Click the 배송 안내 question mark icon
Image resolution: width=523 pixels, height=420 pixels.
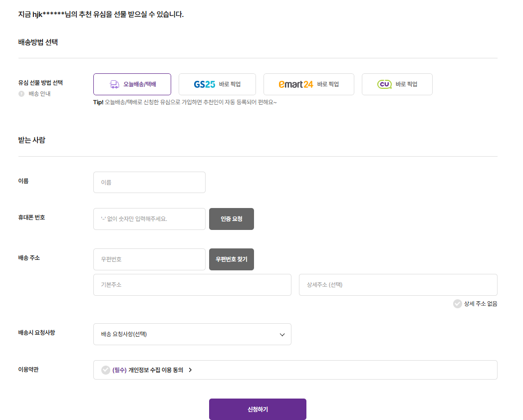21,94
